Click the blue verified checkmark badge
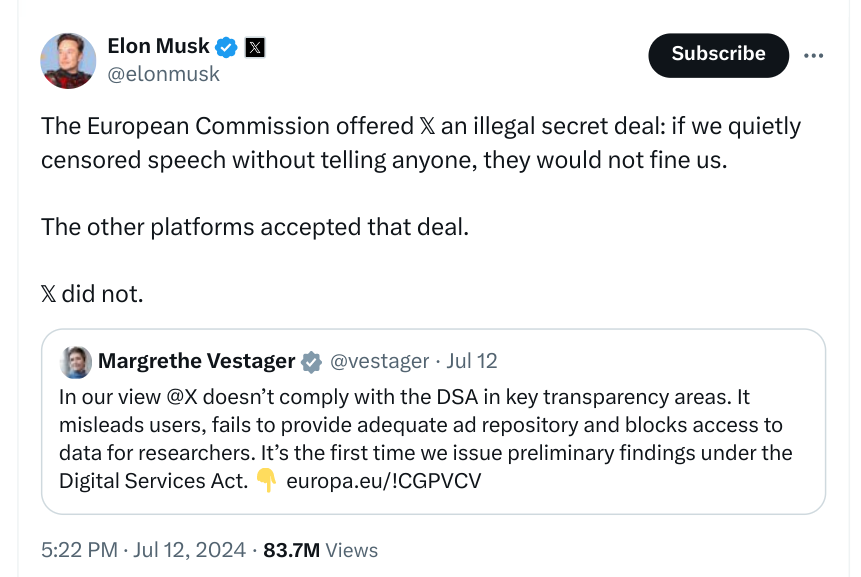 point(228,47)
